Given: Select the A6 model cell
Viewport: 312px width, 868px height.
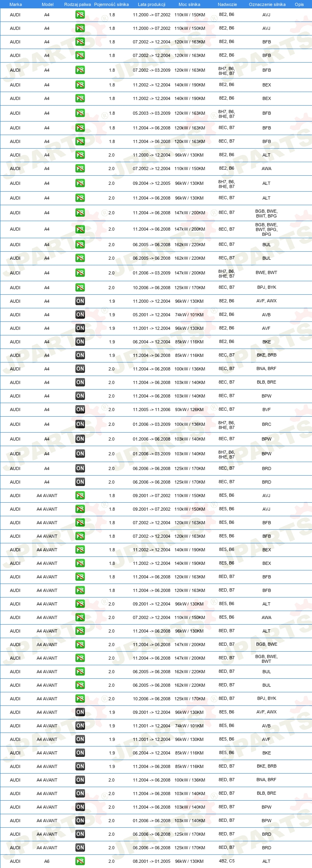Looking at the screenshot, I should pos(47,861).
